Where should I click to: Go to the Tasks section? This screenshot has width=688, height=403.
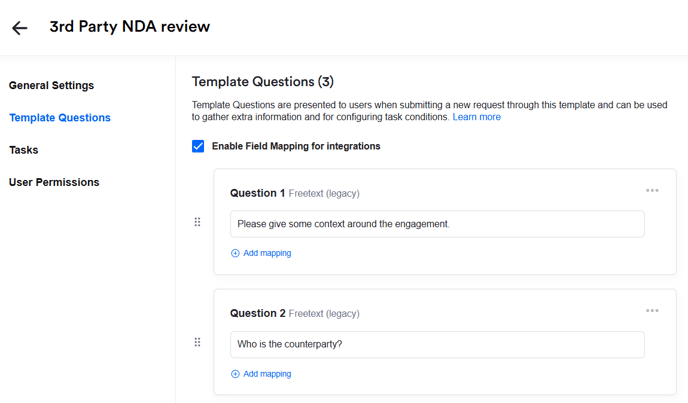[x=24, y=150]
